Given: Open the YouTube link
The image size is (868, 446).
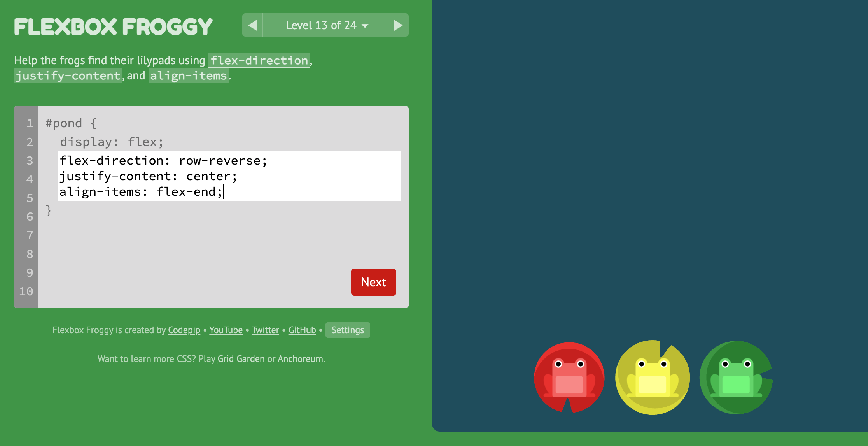Looking at the screenshot, I should (226, 330).
